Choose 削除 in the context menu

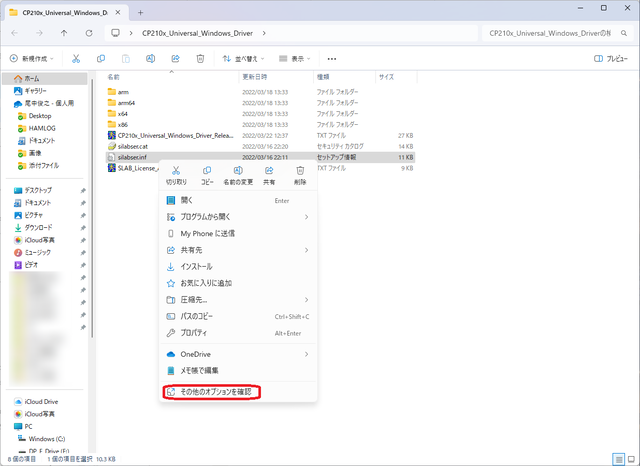(x=300, y=176)
